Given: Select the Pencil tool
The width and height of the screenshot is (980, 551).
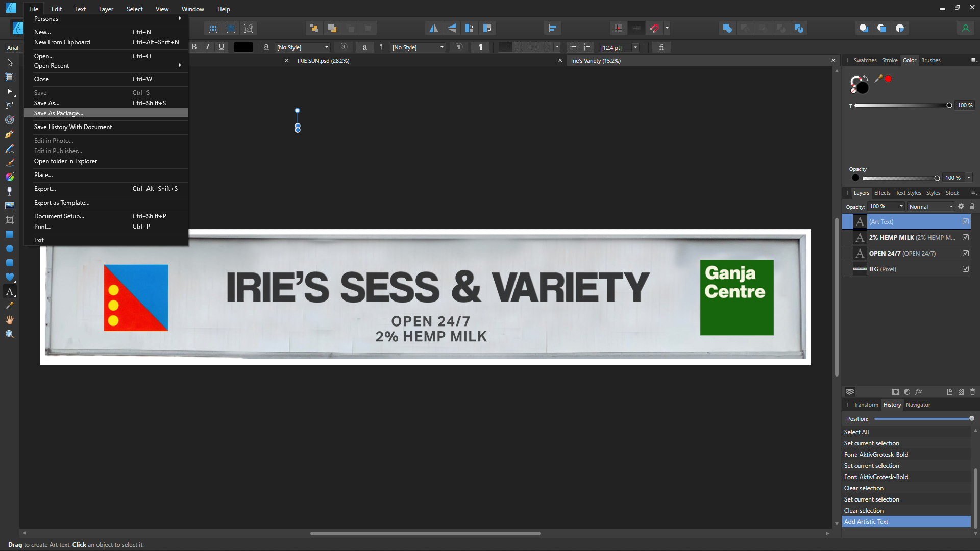Looking at the screenshot, I should pyautogui.click(x=10, y=148).
